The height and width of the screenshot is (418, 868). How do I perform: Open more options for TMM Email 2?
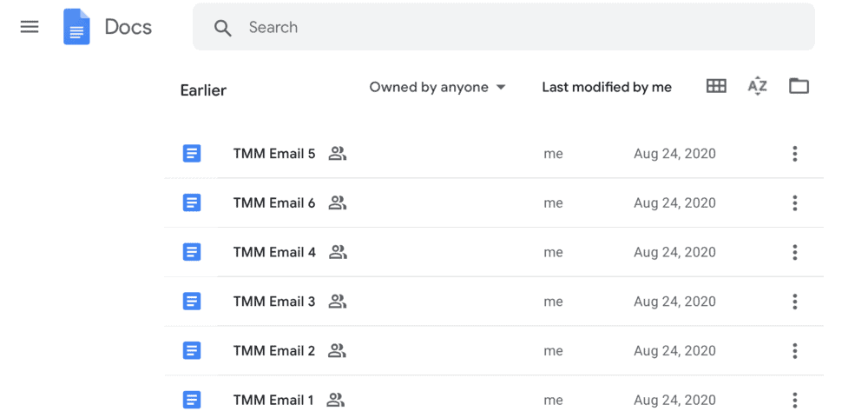click(x=794, y=351)
